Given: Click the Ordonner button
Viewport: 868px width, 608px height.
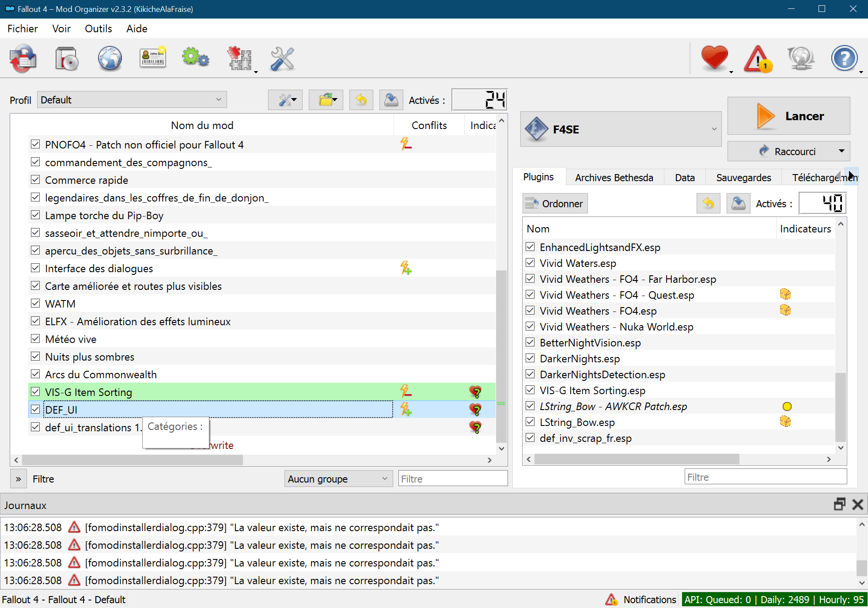Looking at the screenshot, I should pos(555,203).
